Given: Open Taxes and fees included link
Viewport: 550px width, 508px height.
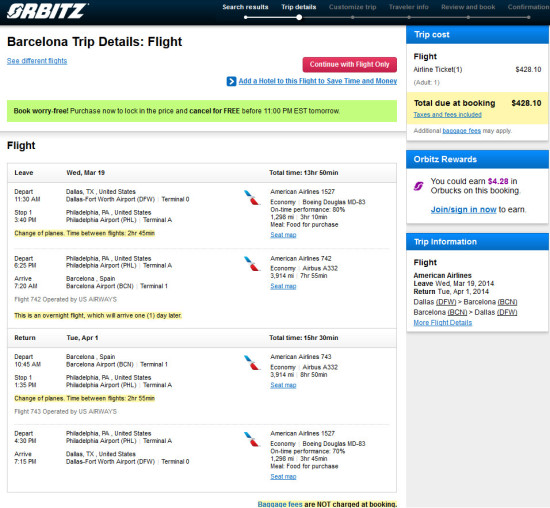Looking at the screenshot, I should tap(448, 115).
